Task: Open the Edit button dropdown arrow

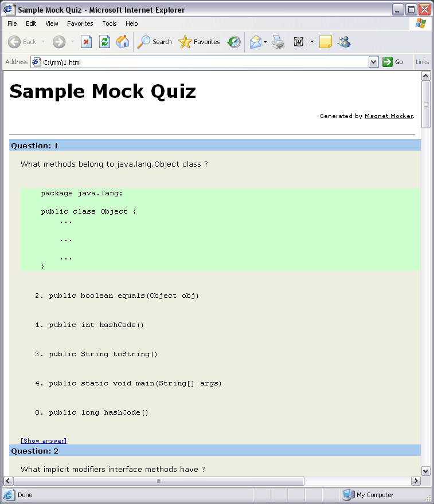Action: coord(312,42)
